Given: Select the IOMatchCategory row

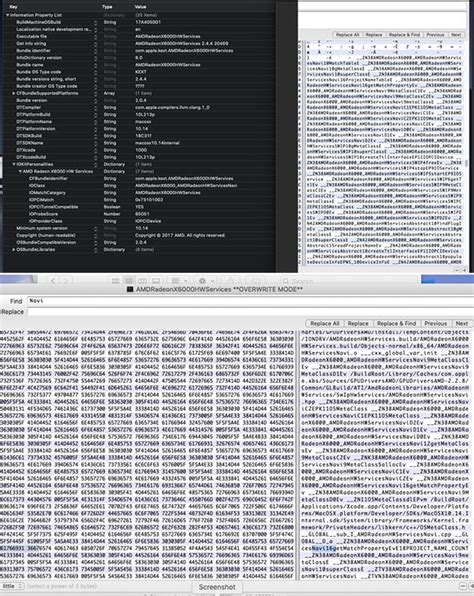Looking at the screenshot, I should [x=140, y=193].
